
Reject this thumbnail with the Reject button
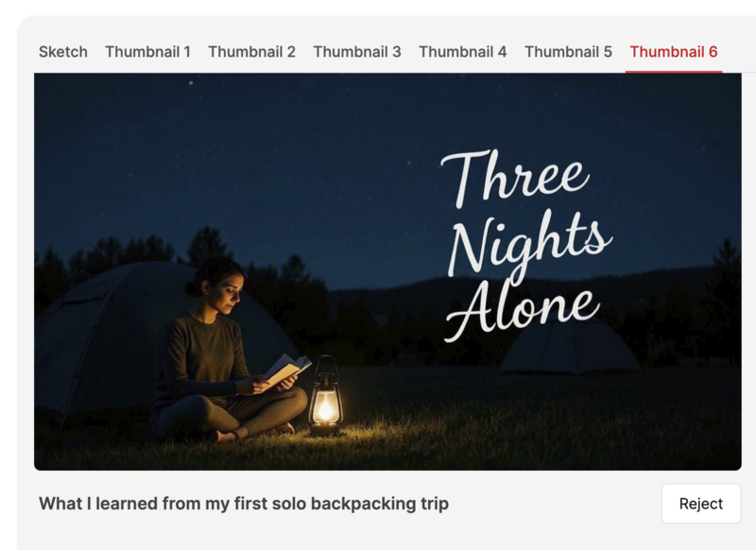coord(701,504)
